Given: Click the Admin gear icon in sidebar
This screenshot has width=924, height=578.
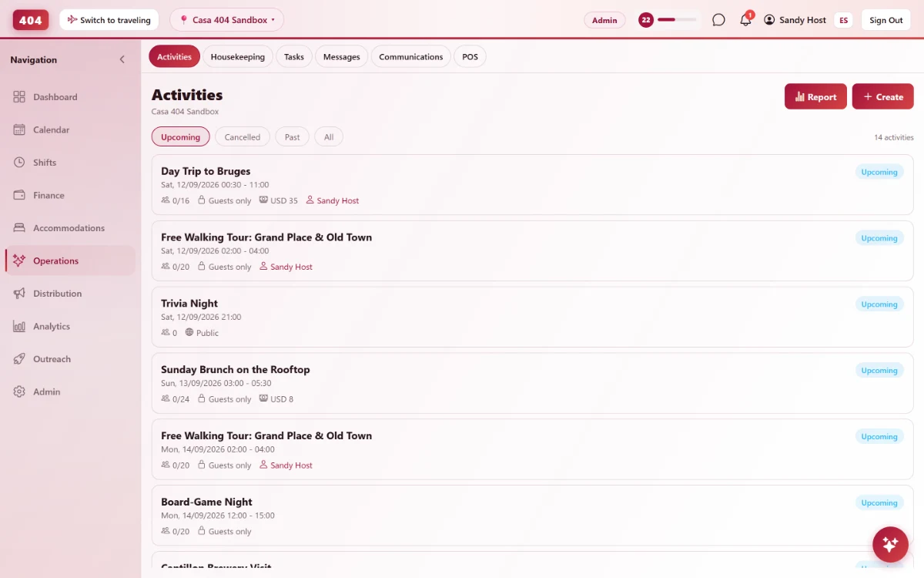Looking at the screenshot, I should coord(19,391).
